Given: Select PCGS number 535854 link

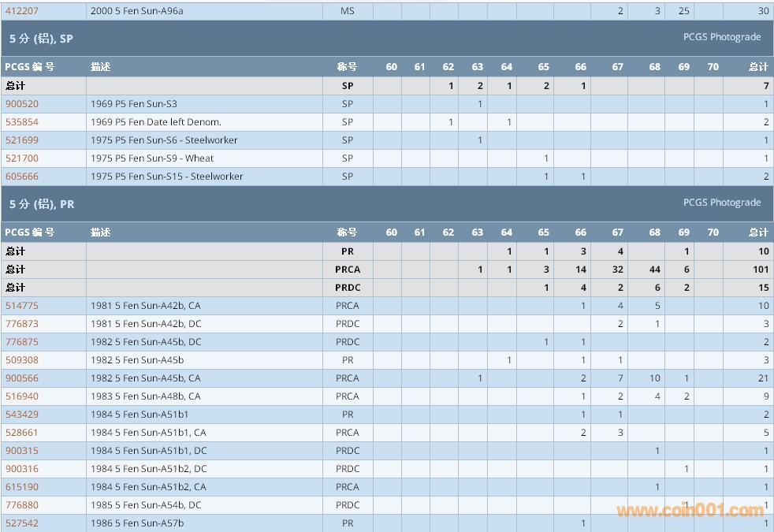Looking at the screenshot, I should tap(21, 122).
